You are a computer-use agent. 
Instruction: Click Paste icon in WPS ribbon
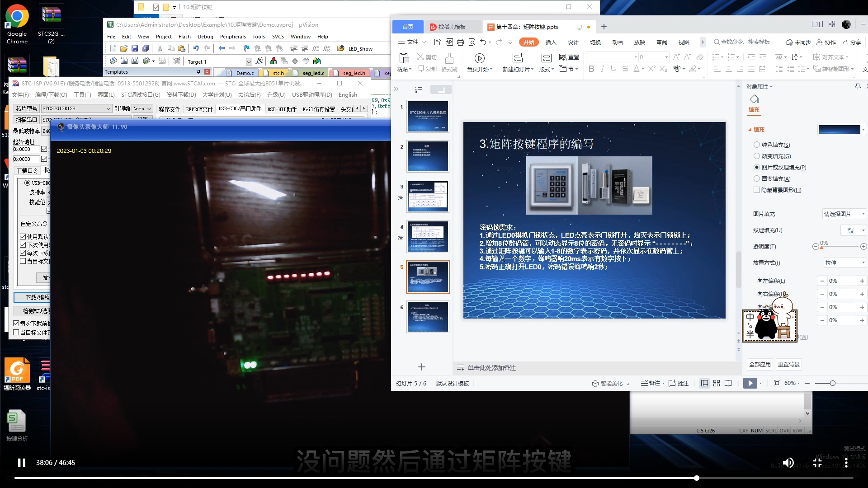tap(404, 58)
